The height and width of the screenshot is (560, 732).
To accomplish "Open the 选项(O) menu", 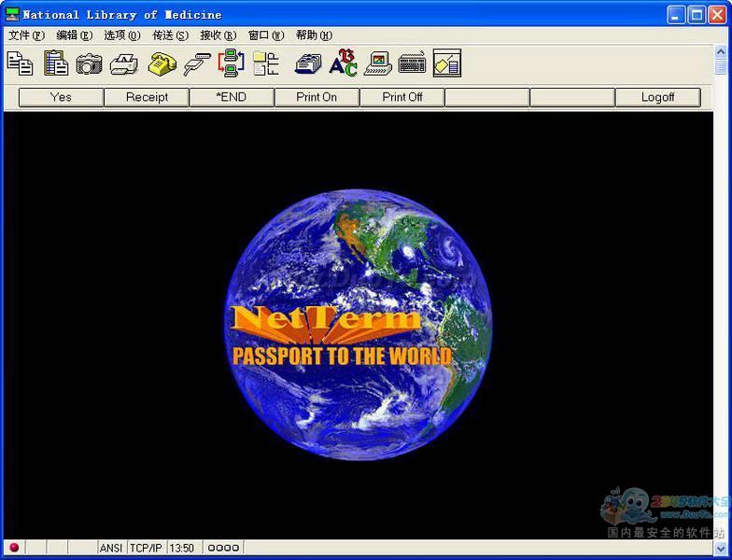I will point(121,35).
